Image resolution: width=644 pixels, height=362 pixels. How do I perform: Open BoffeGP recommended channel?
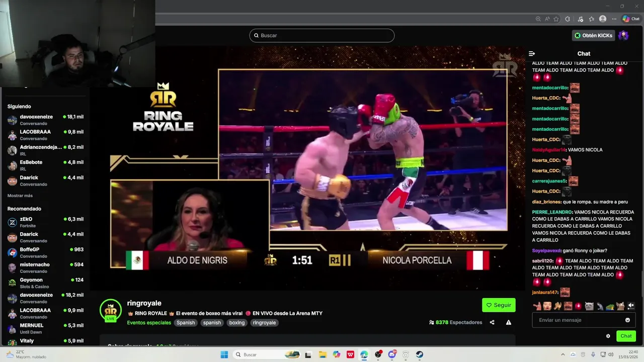coord(45,252)
